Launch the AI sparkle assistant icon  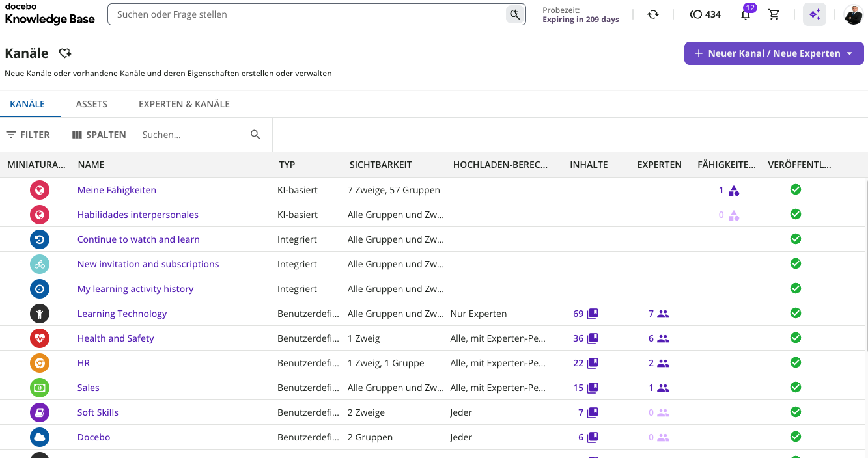click(815, 14)
